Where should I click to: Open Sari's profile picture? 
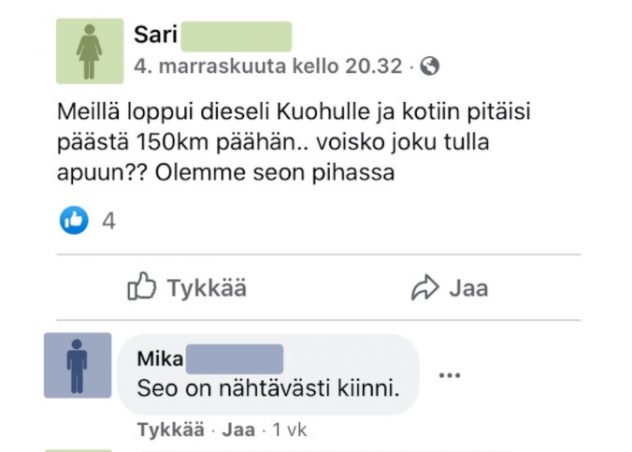point(88,51)
